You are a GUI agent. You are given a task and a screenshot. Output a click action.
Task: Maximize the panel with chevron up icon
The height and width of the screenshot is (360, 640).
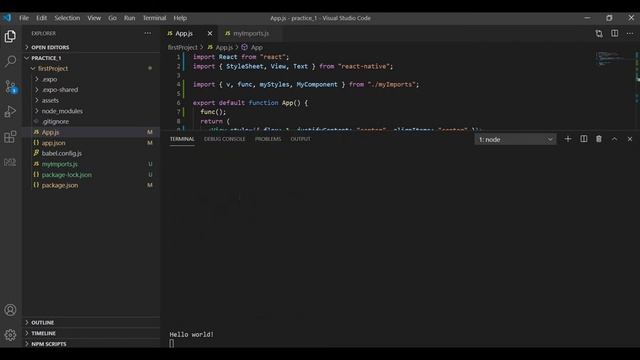(614, 139)
